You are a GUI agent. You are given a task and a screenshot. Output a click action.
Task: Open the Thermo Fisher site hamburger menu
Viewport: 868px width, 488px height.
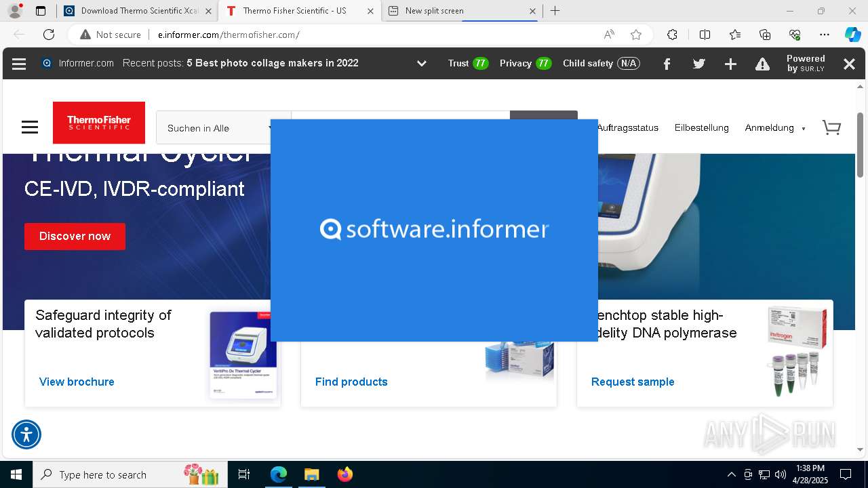click(30, 127)
